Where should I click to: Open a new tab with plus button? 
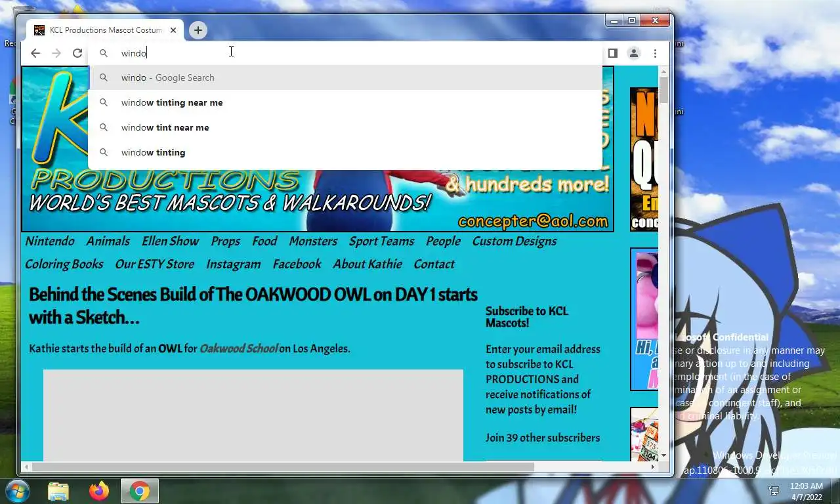pos(198,30)
